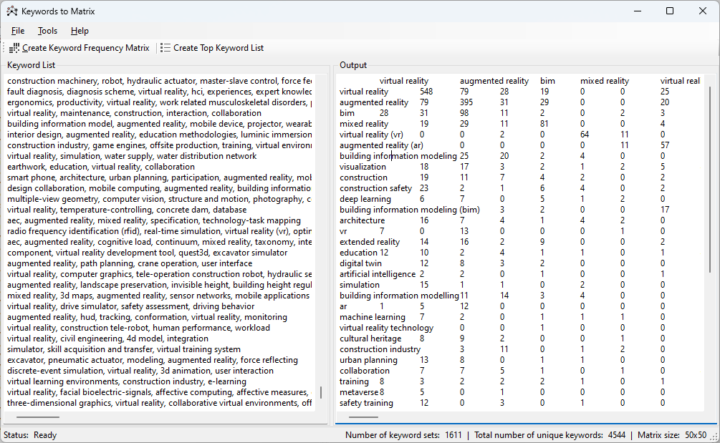Click the 'virtual reality, civil engineering, 4d model' line
Screen dimensions: 720x443
tap(108, 338)
